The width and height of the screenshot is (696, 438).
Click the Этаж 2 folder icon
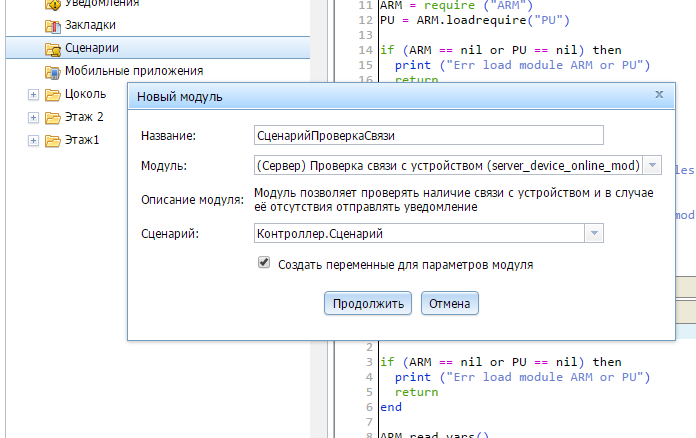point(53,118)
